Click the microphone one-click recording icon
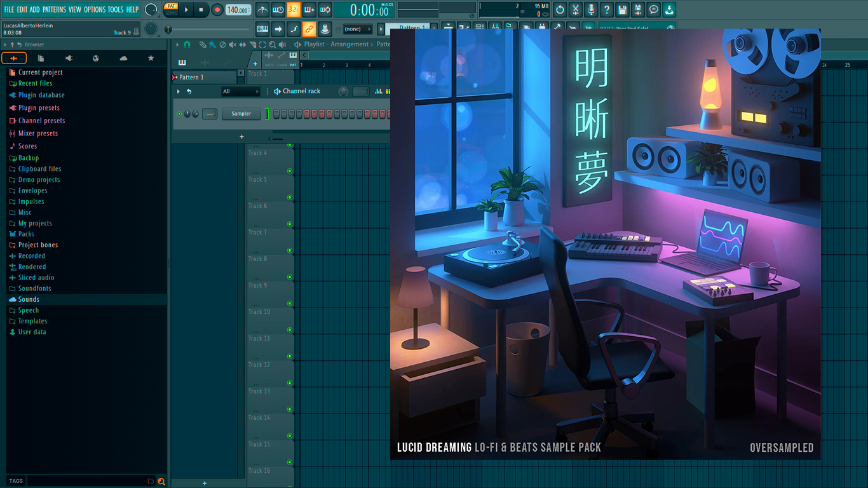868x488 pixels. point(591,10)
